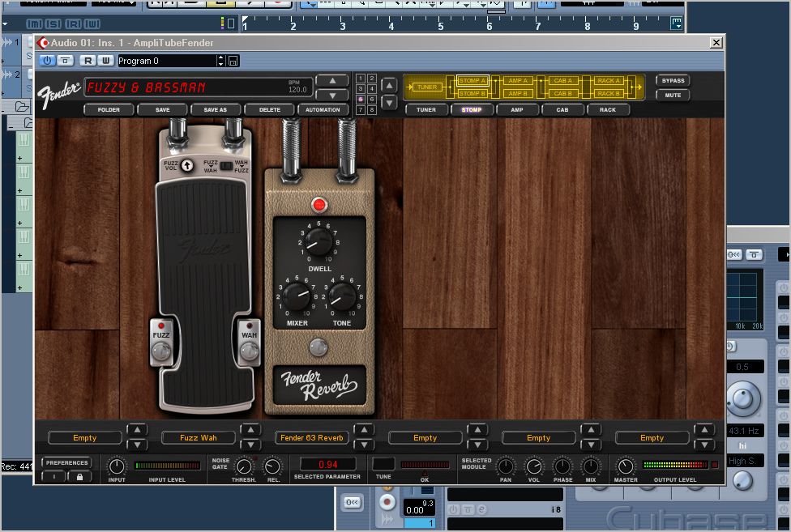This screenshot has height=532, width=791.
Task: Enable the Read automation R icon
Action: [x=85, y=61]
